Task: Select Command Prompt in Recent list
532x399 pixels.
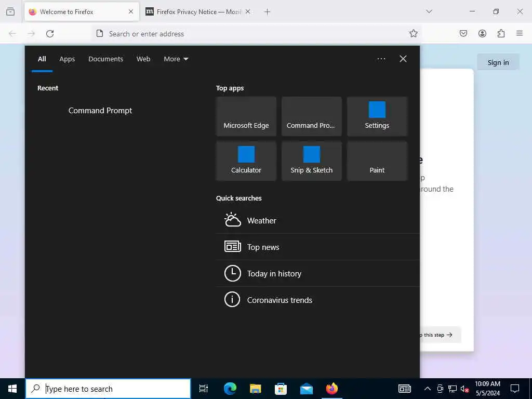Action: coord(100,111)
